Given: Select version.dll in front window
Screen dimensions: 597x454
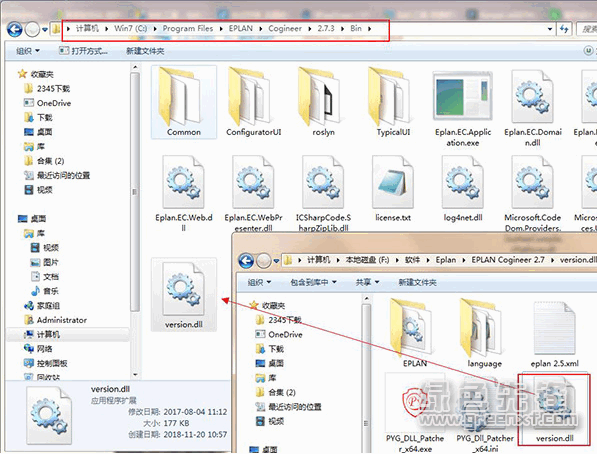Looking at the screenshot, I should pos(554,409).
